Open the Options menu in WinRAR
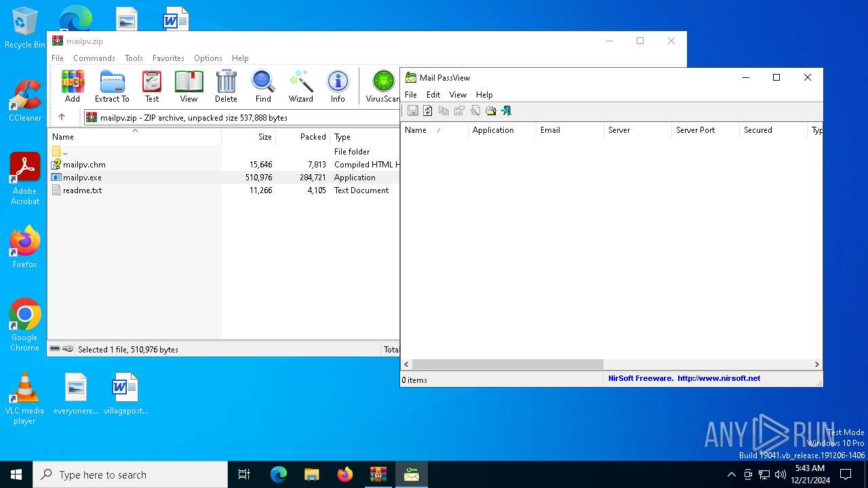The image size is (868, 488). (x=208, y=58)
